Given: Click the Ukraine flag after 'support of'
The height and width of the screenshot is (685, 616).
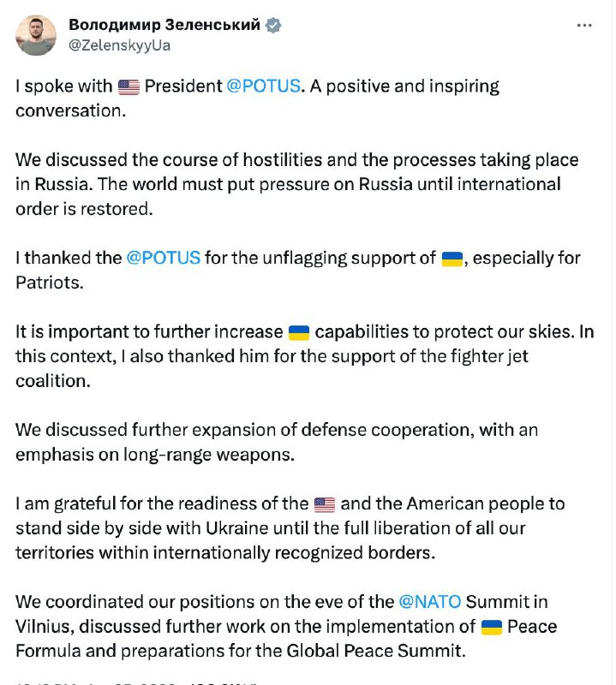Looking at the screenshot, I should pos(452,259).
